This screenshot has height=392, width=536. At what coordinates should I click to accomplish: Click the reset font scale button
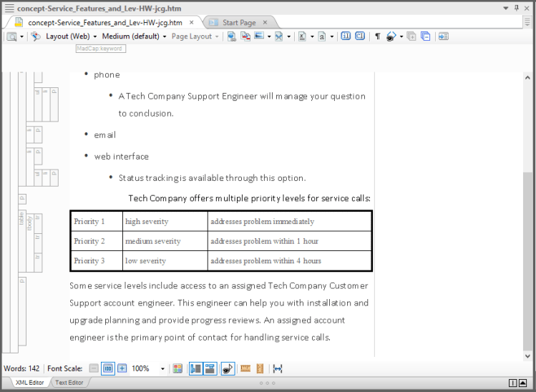click(x=108, y=368)
